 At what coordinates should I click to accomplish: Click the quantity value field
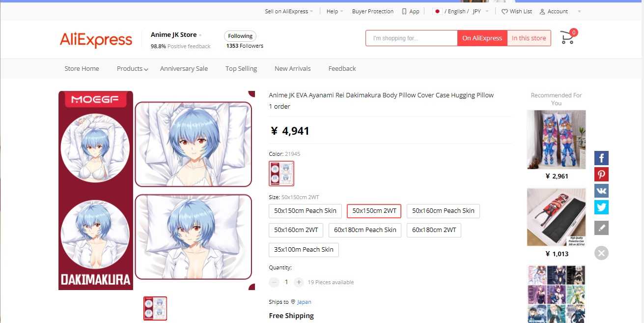tap(286, 282)
